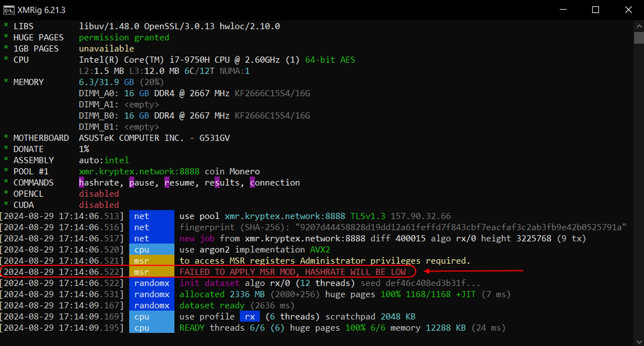
Task: Click the 'dataset ready' randomx tag
Action: click(151, 305)
